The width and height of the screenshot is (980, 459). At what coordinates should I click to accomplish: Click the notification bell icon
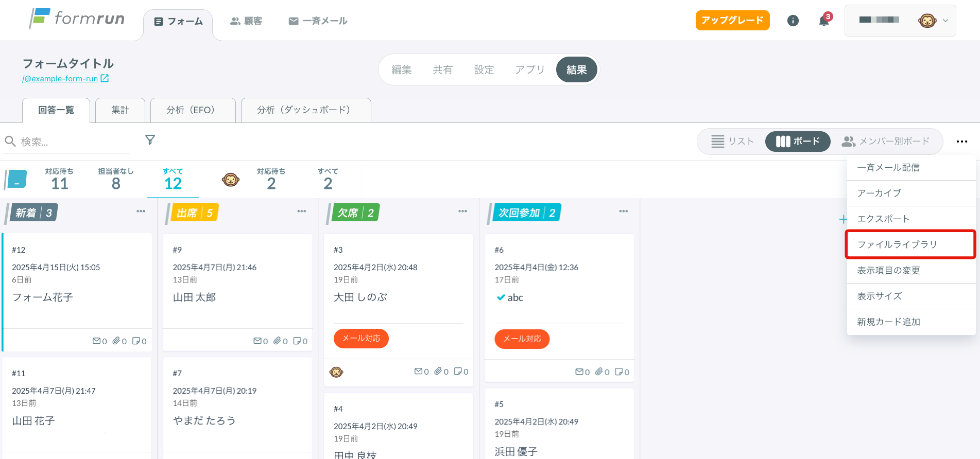tap(823, 21)
